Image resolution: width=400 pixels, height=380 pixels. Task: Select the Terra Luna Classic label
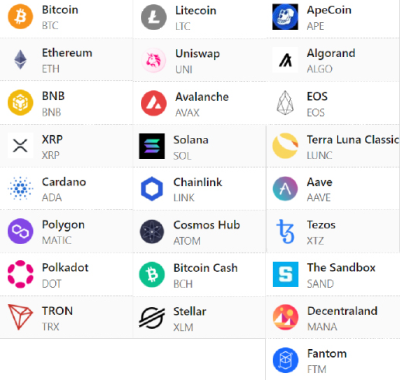353,139
